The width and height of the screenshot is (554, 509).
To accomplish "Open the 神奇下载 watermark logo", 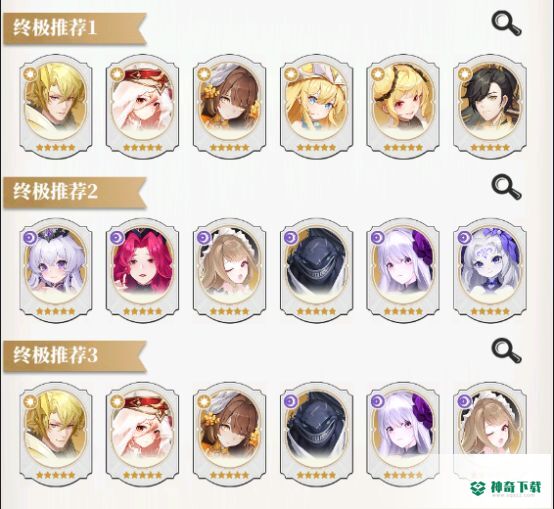I will [506, 488].
